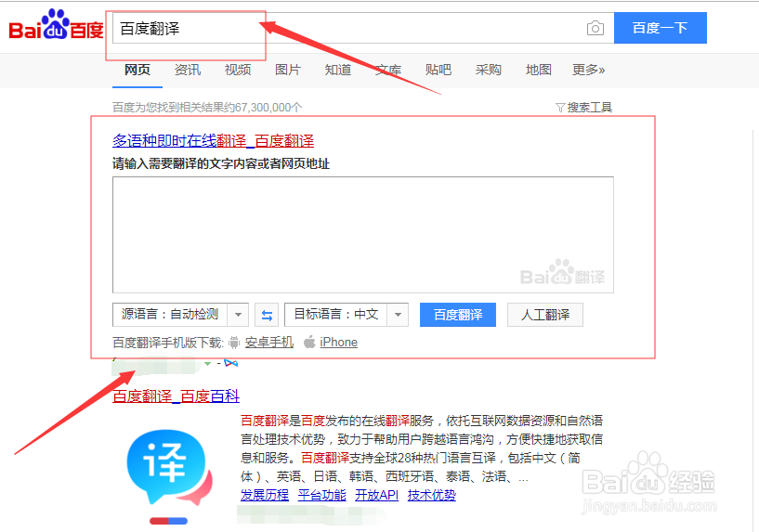Click 百度翻译手机版下载 label
Screen dimensions: 759x532
pyautogui.click(x=168, y=343)
